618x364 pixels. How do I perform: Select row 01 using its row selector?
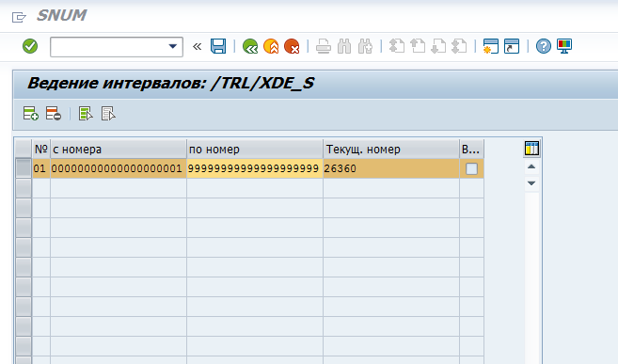coord(24,168)
